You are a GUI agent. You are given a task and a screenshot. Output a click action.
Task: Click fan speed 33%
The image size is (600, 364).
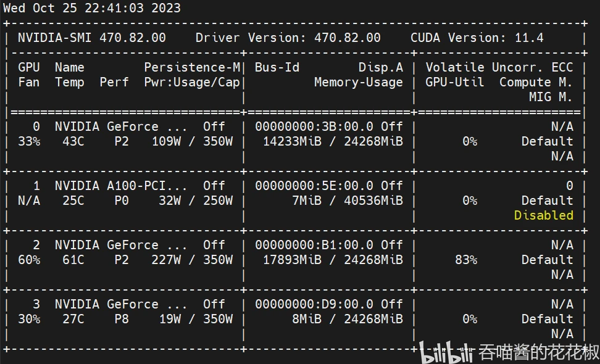point(29,141)
